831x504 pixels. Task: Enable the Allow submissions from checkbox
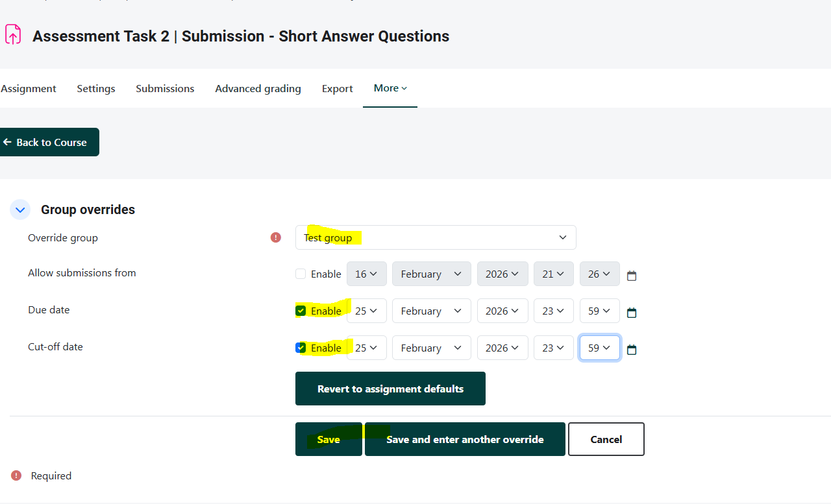(301, 274)
